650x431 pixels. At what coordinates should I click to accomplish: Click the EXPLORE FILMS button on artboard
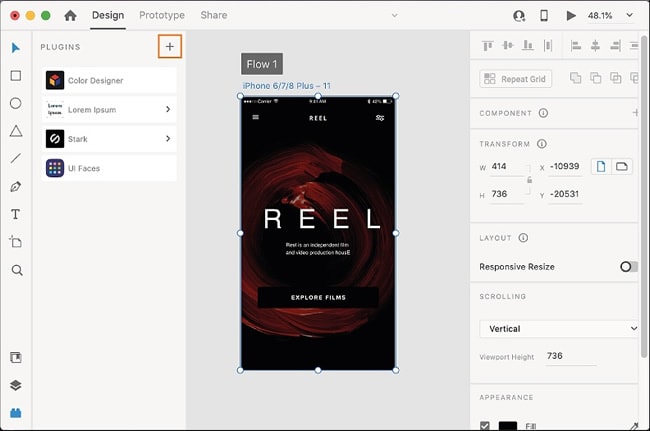[x=318, y=298]
